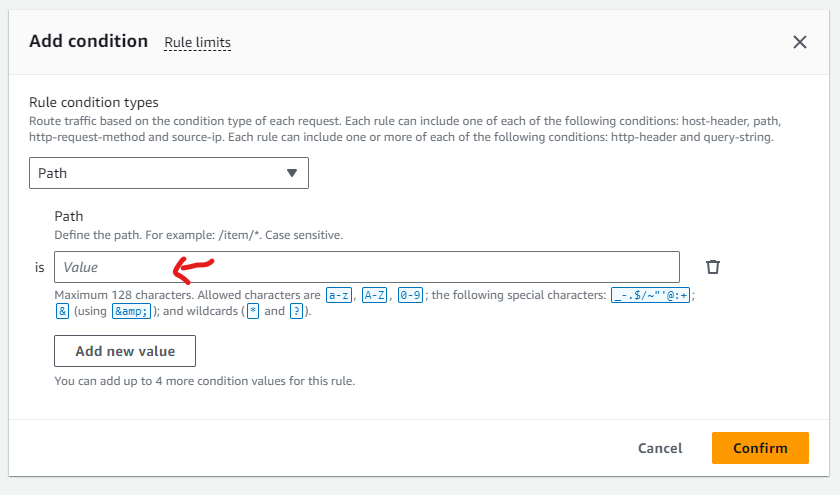
Task: Click the Add condition dialog title
Action: click(x=88, y=41)
